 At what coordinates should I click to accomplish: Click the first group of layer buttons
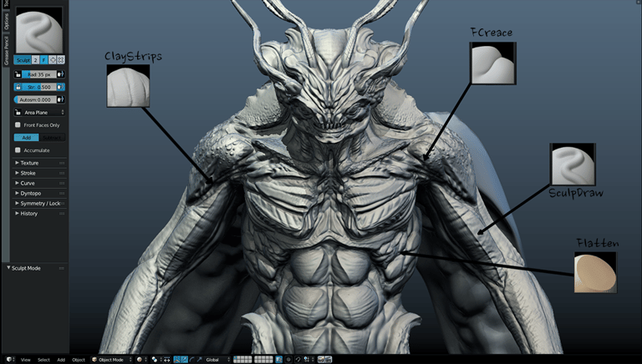click(242, 360)
